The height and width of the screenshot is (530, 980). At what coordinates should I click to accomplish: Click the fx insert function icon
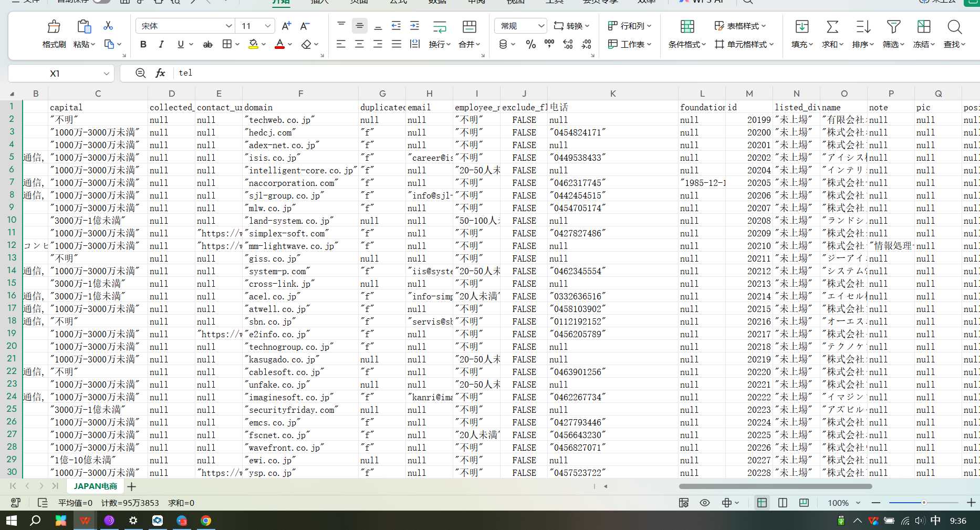click(x=160, y=73)
